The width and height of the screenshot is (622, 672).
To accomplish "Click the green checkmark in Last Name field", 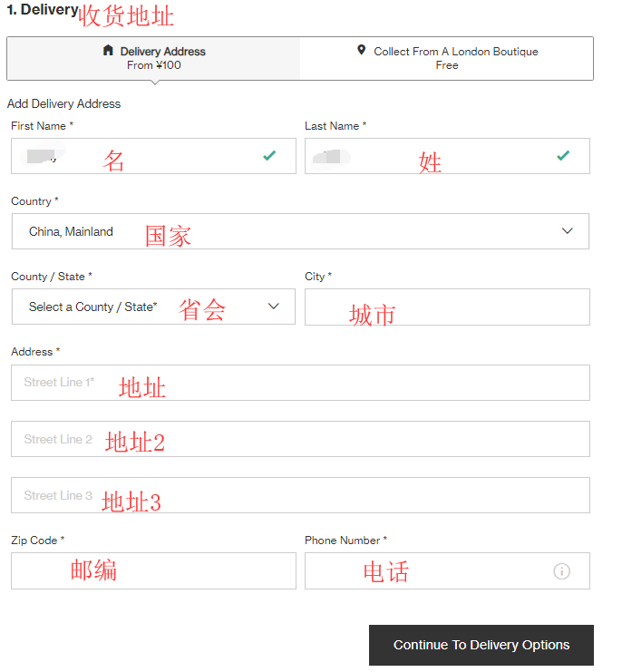I will [563, 156].
